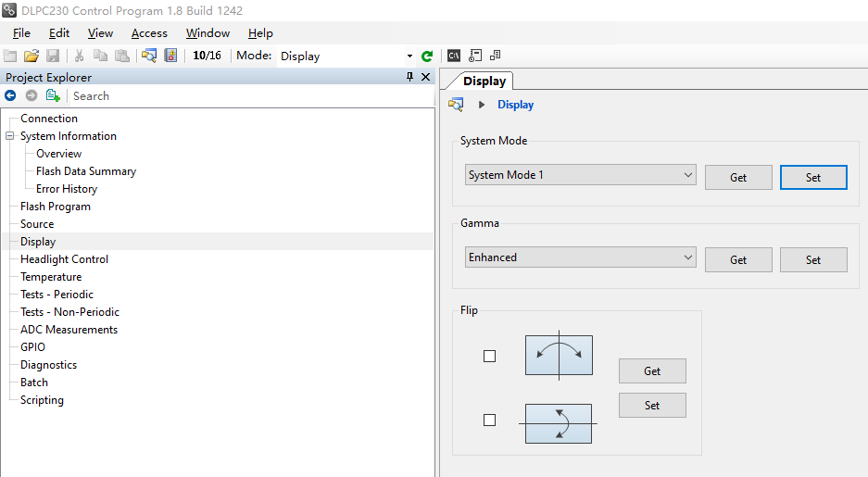The image size is (868, 477).
Task: Pin the Project Explorer panel
Action: point(409,77)
